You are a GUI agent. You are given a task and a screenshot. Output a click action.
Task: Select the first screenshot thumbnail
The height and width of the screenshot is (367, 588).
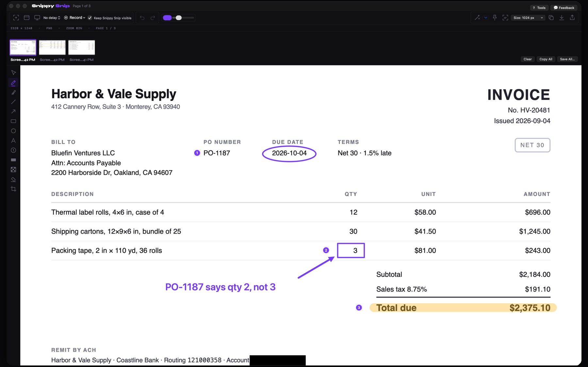point(23,47)
